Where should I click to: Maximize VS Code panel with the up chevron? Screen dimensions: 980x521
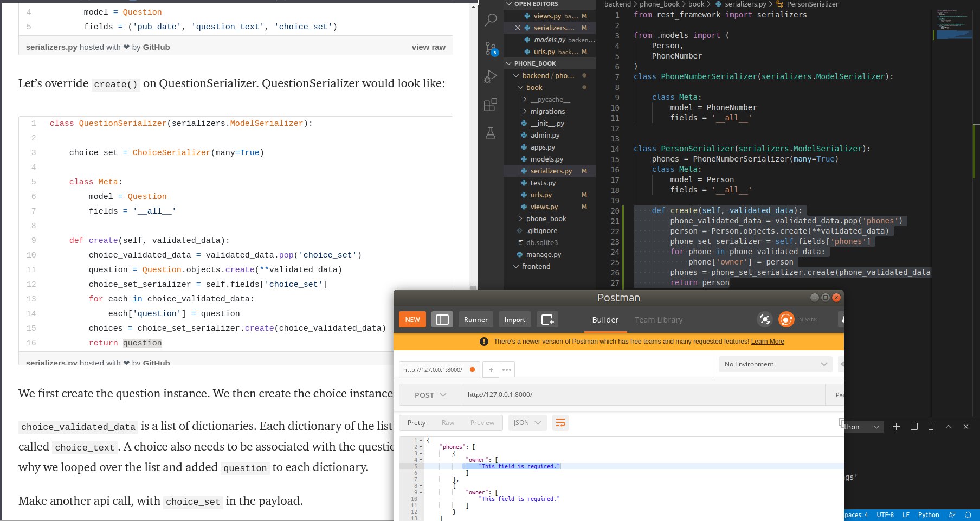[x=949, y=427]
